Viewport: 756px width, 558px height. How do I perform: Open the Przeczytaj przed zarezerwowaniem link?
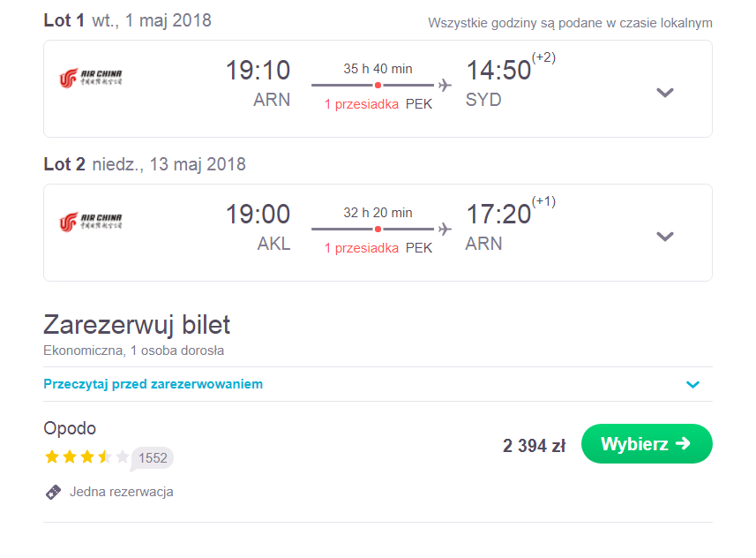tap(153, 384)
